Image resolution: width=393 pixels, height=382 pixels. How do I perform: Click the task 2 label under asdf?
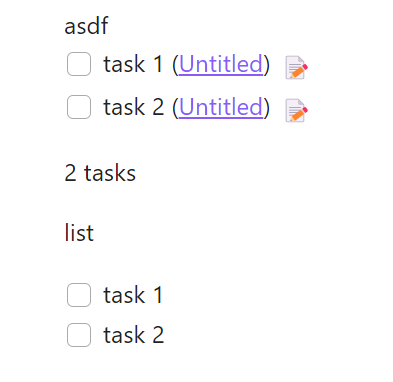(134, 107)
